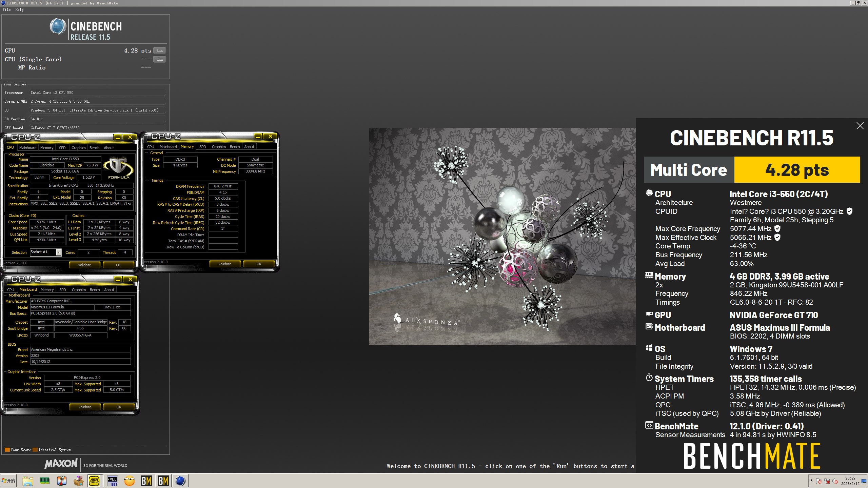Click the yellow 4.28 pts score box
This screenshot has height=488, width=868.
[797, 170]
